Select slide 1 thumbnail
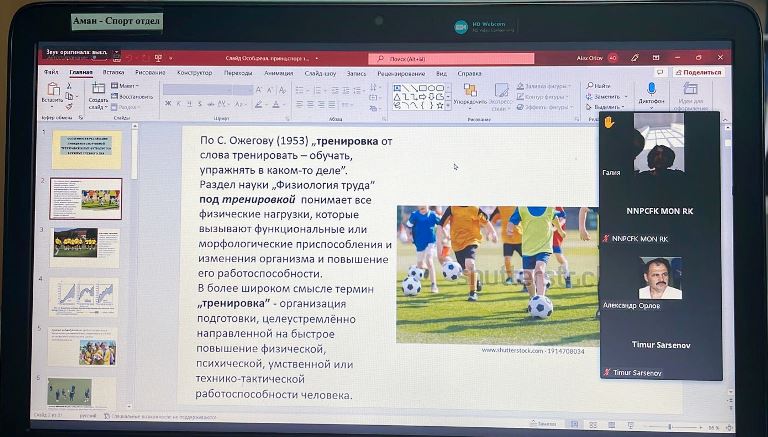The height and width of the screenshot is (437, 768). coord(87,149)
